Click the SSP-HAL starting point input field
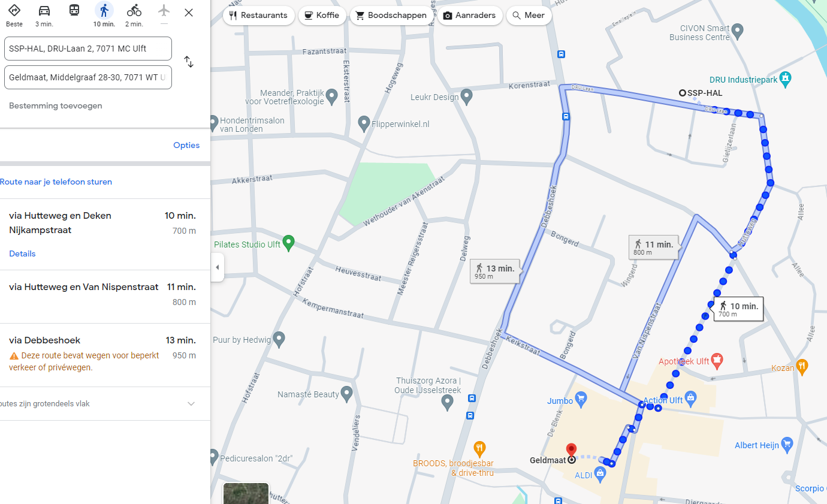This screenshot has height=504, width=827. coord(88,49)
